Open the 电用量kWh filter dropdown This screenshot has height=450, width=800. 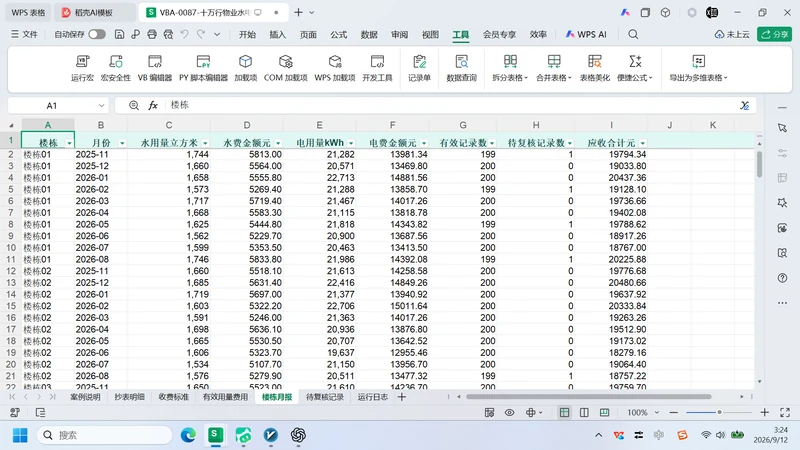tap(351, 143)
